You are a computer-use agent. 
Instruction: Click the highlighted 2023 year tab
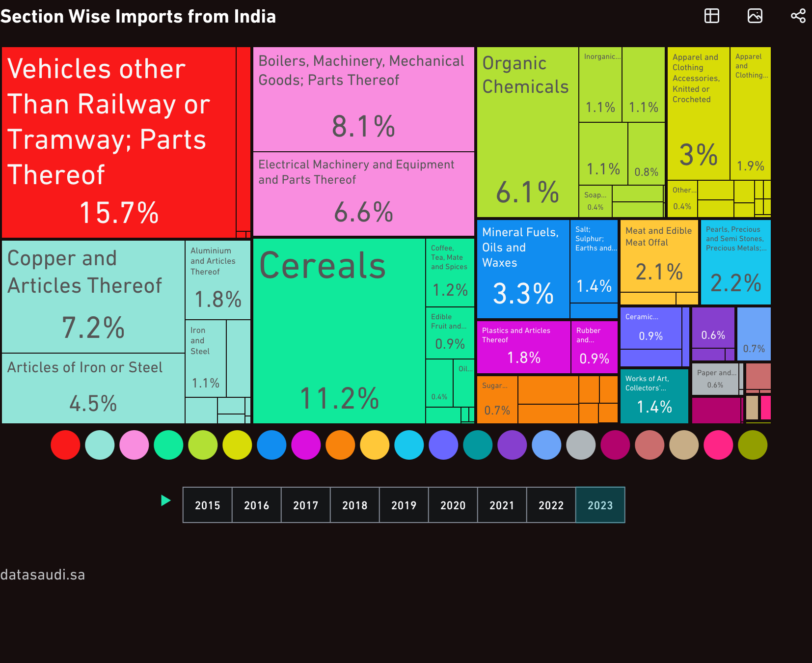tap(600, 505)
